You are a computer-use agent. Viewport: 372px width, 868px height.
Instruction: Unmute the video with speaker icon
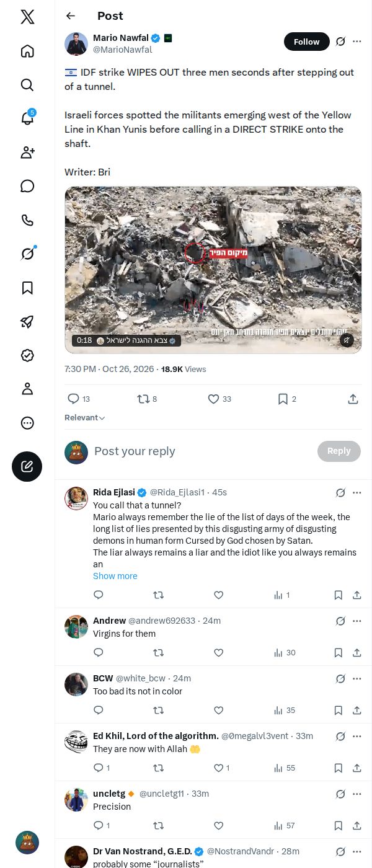[x=347, y=340]
